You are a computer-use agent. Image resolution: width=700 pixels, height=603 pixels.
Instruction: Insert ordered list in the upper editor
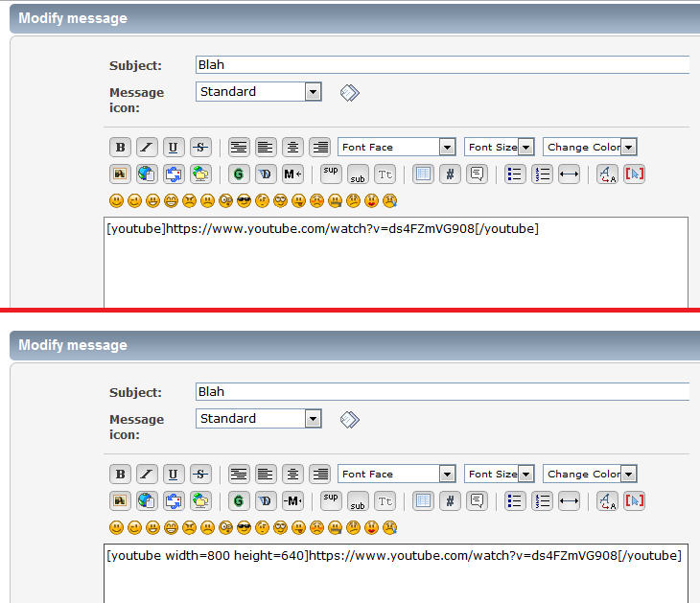coord(542,174)
